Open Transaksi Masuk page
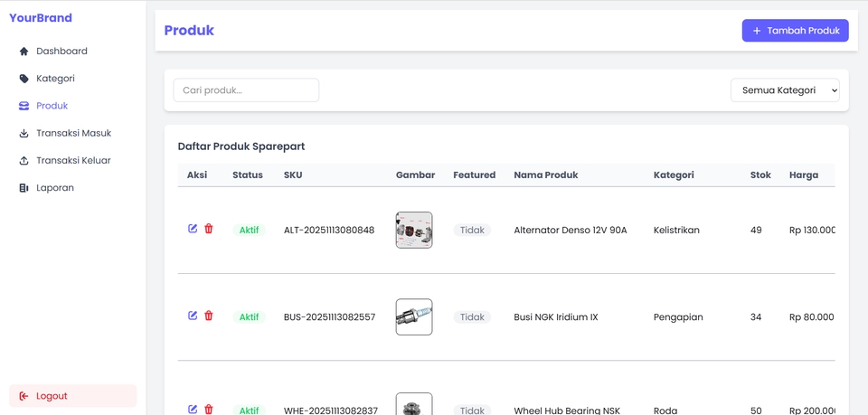The width and height of the screenshot is (868, 415). (x=73, y=133)
